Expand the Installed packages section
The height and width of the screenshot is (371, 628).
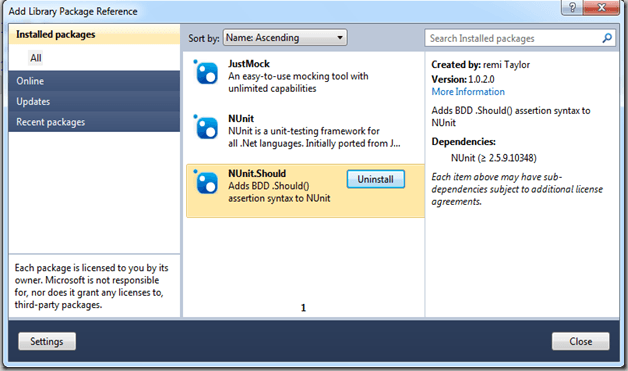pos(94,34)
